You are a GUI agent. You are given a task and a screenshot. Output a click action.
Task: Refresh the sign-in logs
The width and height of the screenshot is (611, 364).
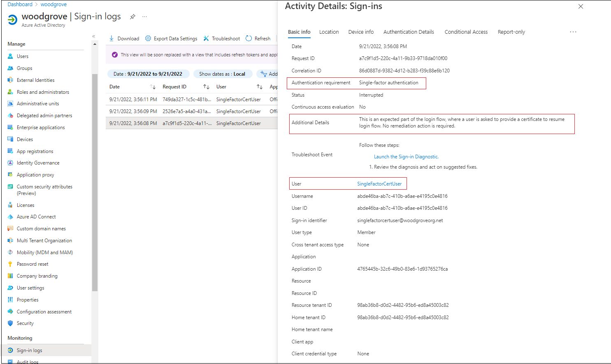(258, 39)
